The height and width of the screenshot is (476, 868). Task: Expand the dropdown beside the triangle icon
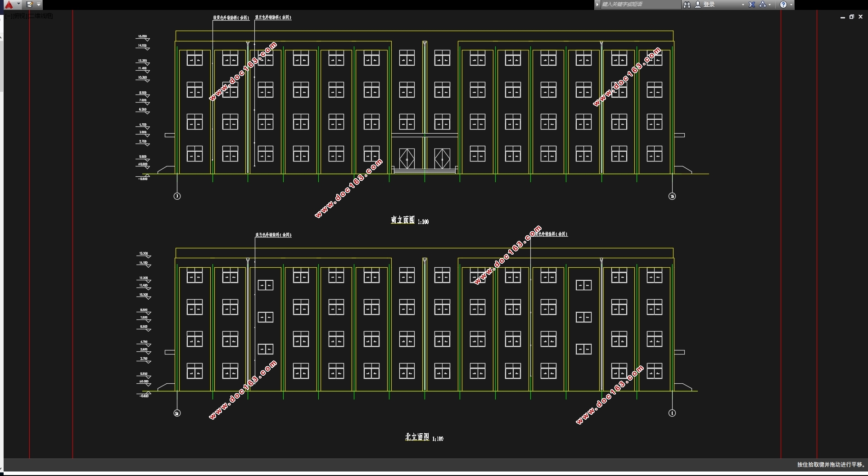point(770,4)
